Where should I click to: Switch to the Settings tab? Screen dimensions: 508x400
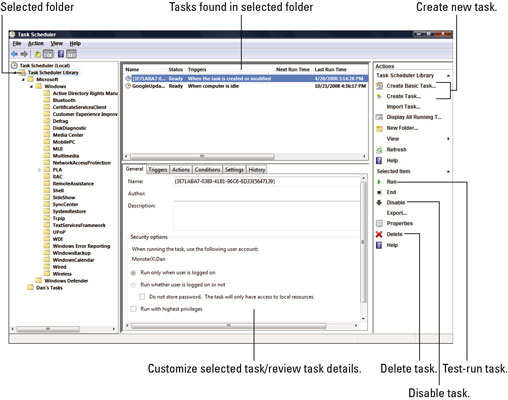[234, 170]
